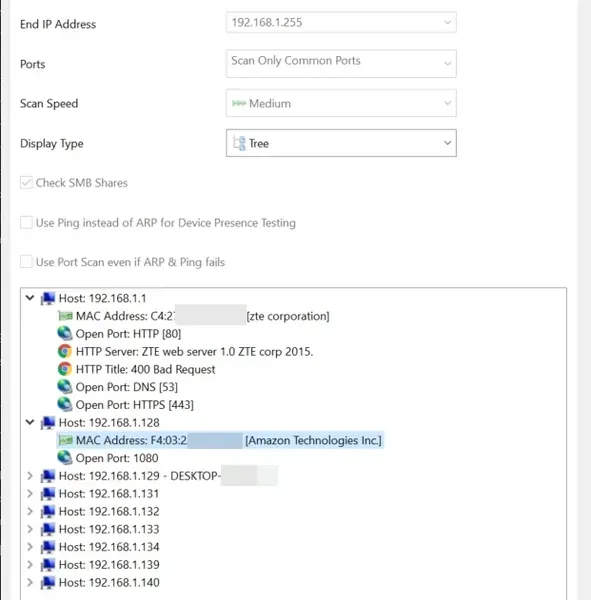Select HTTP Server: ZTE web server 1.0 text
The image size is (591, 600).
pyautogui.click(x=194, y=351)
